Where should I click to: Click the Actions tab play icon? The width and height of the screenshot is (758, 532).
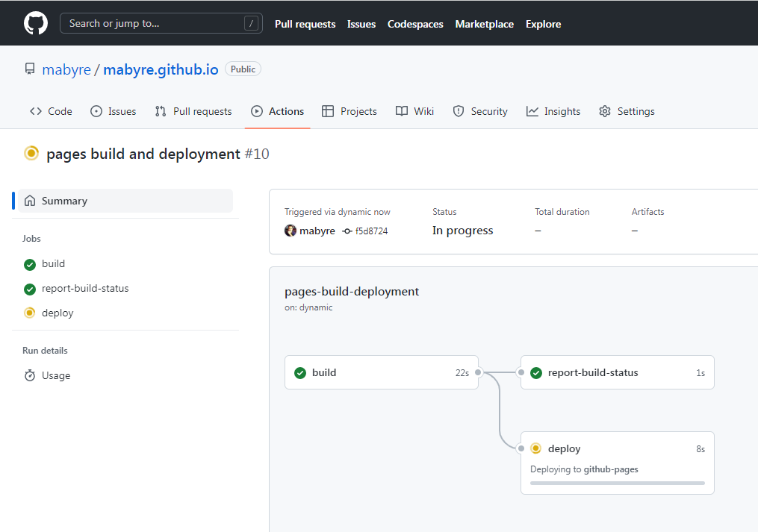[257, 111]
